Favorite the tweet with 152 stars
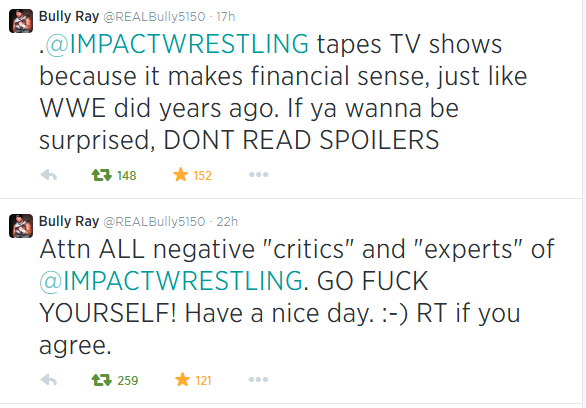586x408 pixels. coord(181,174)
